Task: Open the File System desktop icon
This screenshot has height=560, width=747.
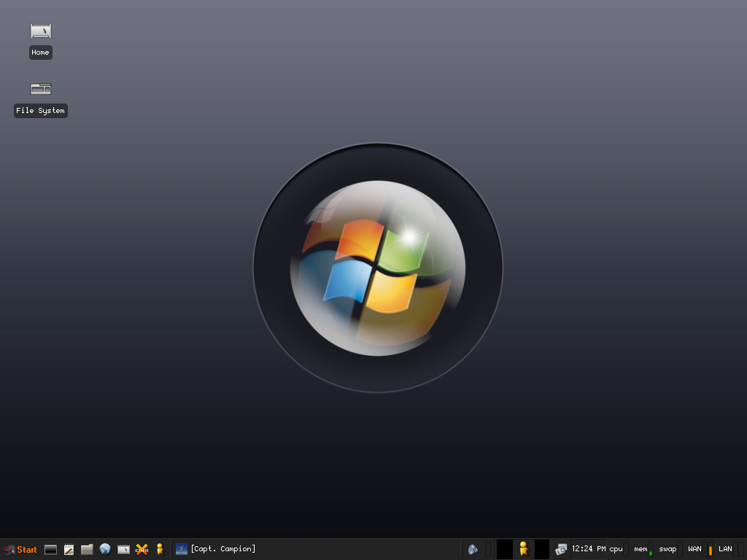Action: click(41, 88)
